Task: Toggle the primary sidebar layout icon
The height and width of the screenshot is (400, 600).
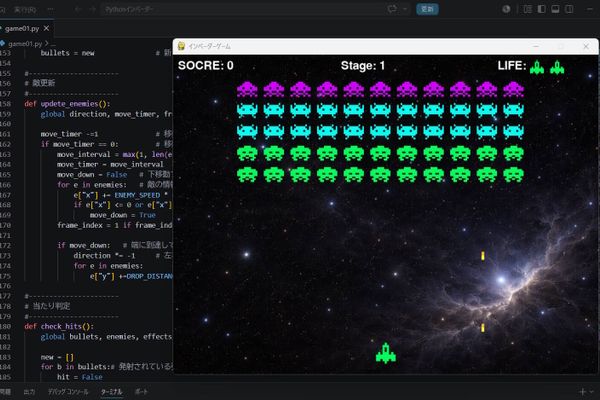Action: [x=541, y=9]
